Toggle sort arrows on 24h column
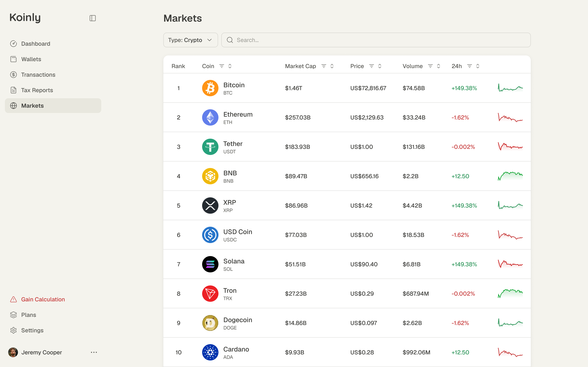 click(x=478, y=66)
